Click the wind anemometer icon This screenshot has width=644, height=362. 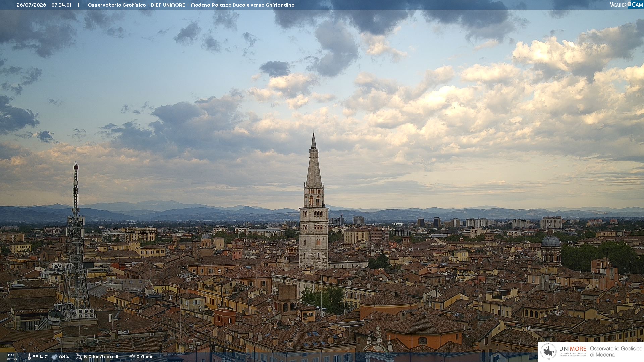tap(79, 357)
